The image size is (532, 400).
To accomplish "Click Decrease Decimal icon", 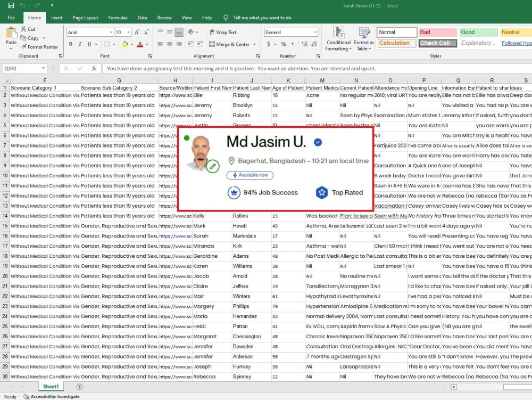I will click(x=314, y=44).
